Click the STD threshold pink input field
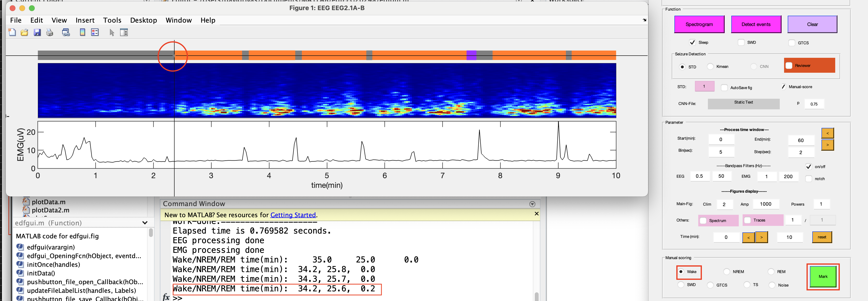This screenshot has width=868, height=301. coord(704,86)
